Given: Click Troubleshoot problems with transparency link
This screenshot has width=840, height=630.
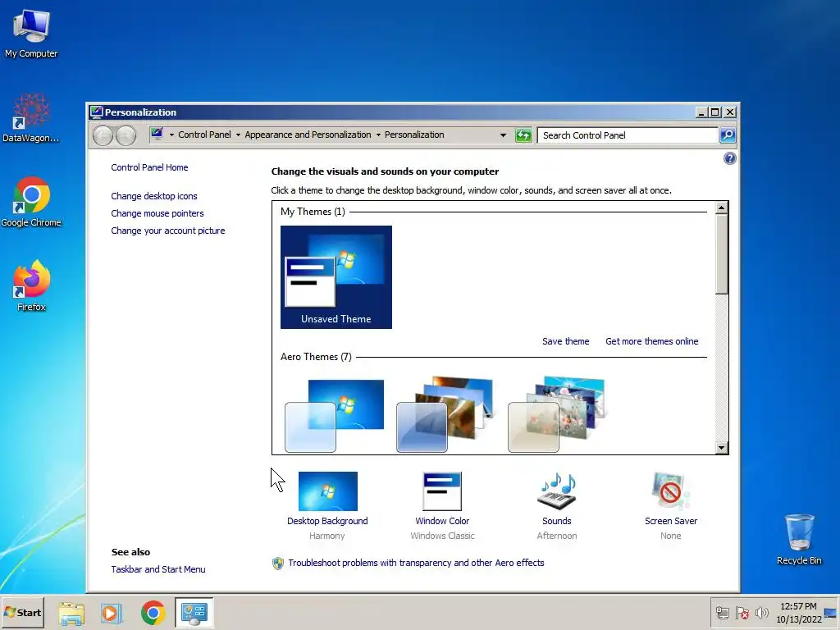Looking at the screenshot, I should pos(416,563).
